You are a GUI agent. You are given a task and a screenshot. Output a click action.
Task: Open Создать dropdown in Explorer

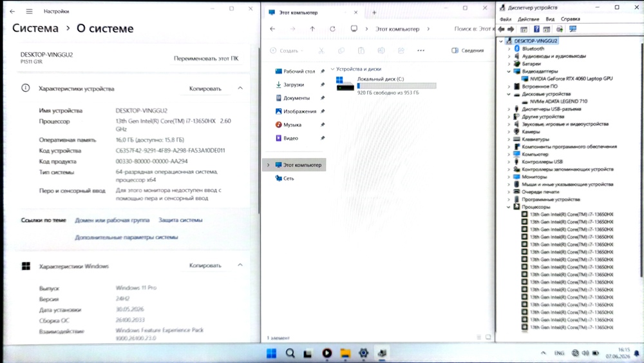(287, 50)
